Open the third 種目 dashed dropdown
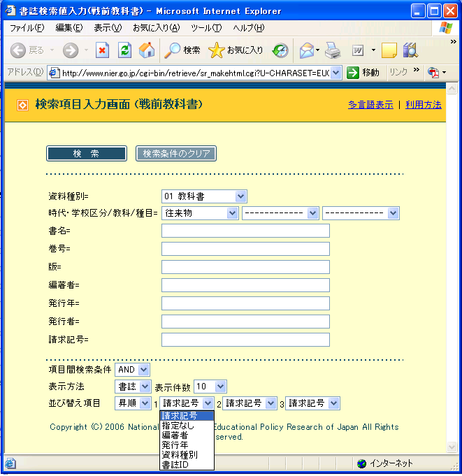The height and width of the screenshot is (476, 462). point(361,213)
